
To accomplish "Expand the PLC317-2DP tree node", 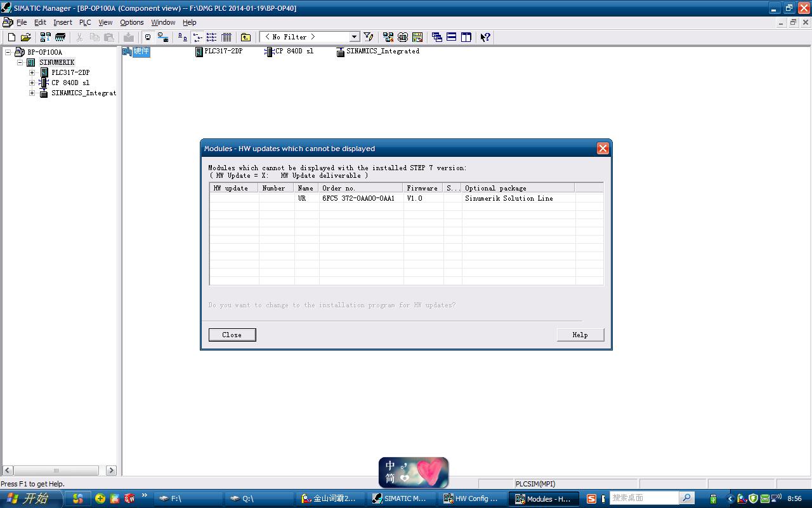I will pos(32,72).
